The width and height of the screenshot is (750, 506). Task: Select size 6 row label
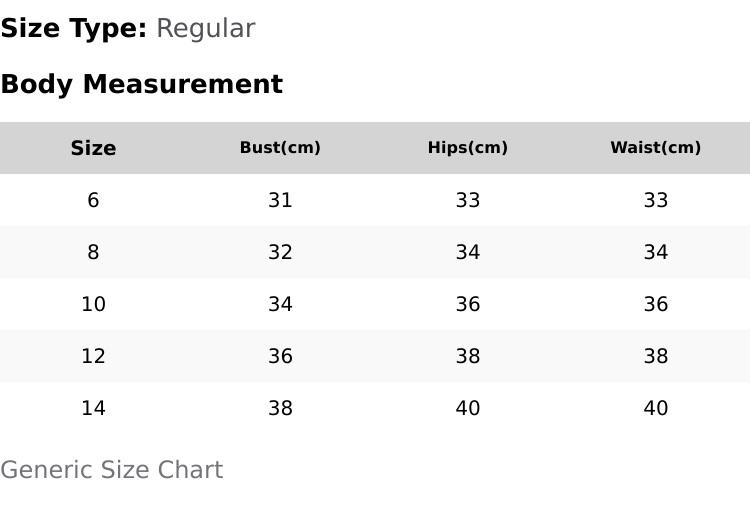[x=93, y=200]
